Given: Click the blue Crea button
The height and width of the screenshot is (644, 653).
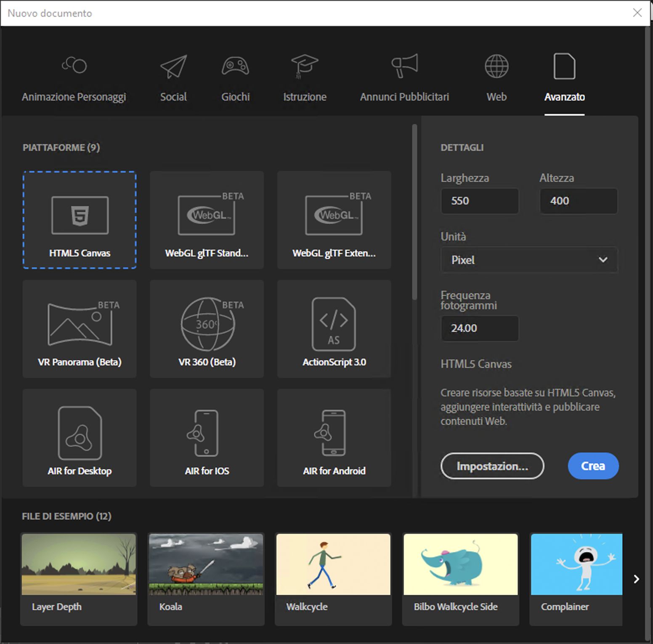Looking at the screenshot, I should pos(593,466).
